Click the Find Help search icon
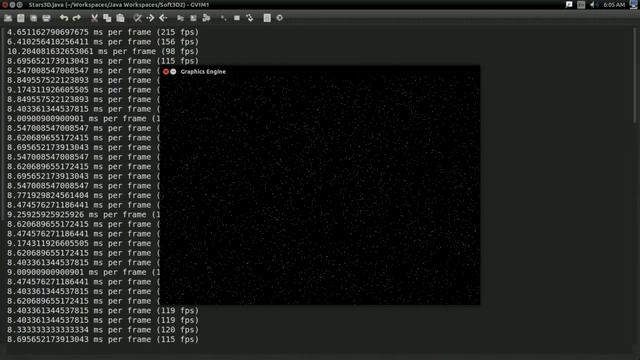 click(x=280, y=18)
